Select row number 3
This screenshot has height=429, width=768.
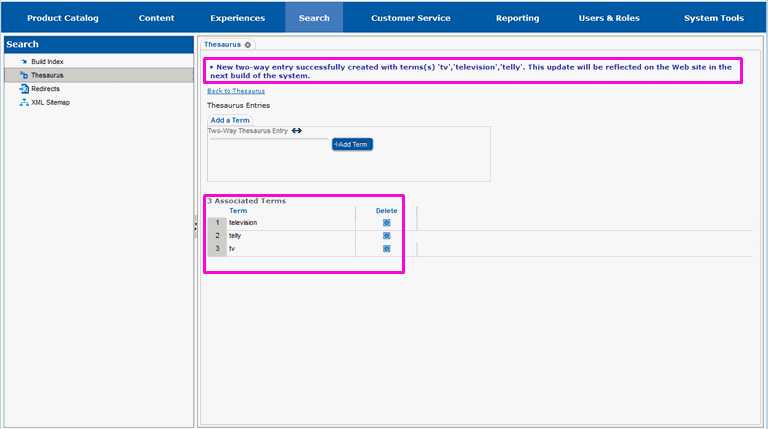click(217, 249)
